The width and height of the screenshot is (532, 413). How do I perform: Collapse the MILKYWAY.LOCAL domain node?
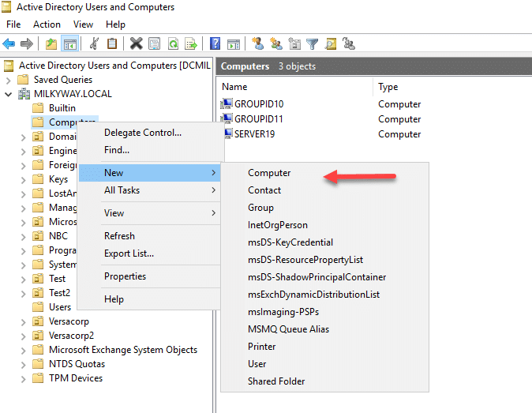[x=9, y=94]
